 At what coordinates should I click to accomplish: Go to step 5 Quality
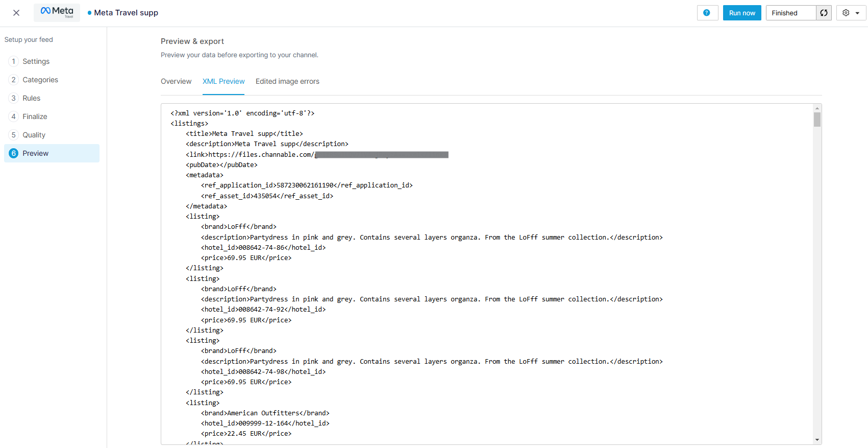(52, 135)
